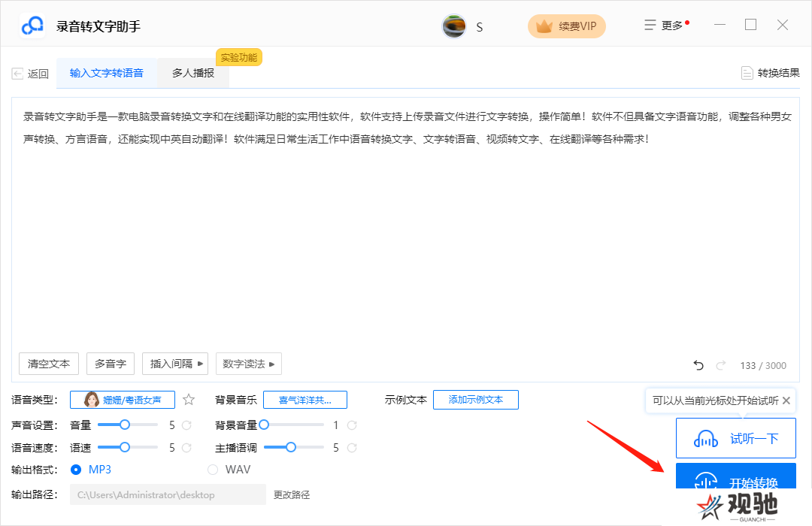Screen dimensions: 812x526
Task: Expand the 数字读法 dropdown
Action: point(249,364)
